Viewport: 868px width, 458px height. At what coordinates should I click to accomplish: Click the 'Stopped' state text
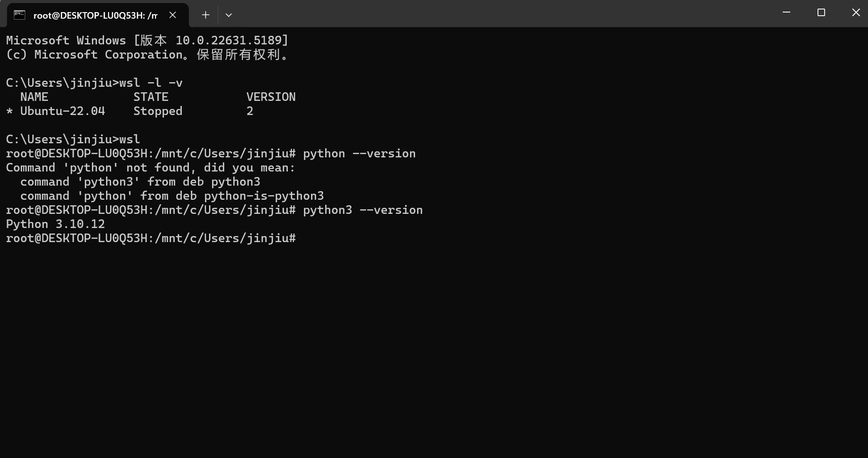click(x=158, y=111)
